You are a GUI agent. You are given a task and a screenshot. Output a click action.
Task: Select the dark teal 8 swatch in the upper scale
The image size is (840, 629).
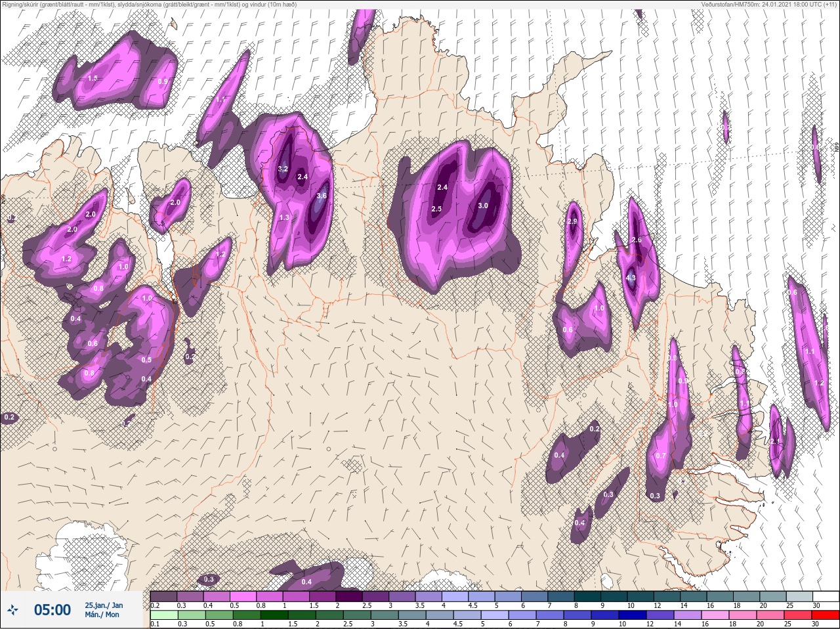589,596
